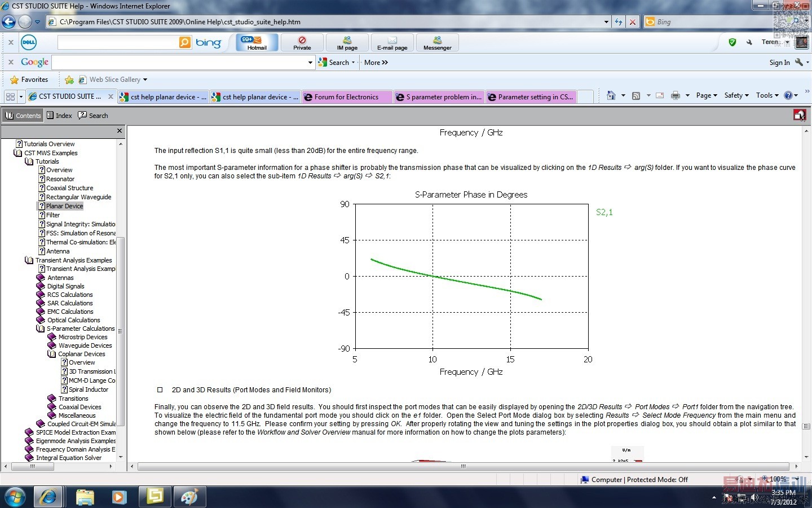Launch Messenger from the toolbar
Image resolution: width=812 pixels, height=508 pixels.
pos(438,43)
